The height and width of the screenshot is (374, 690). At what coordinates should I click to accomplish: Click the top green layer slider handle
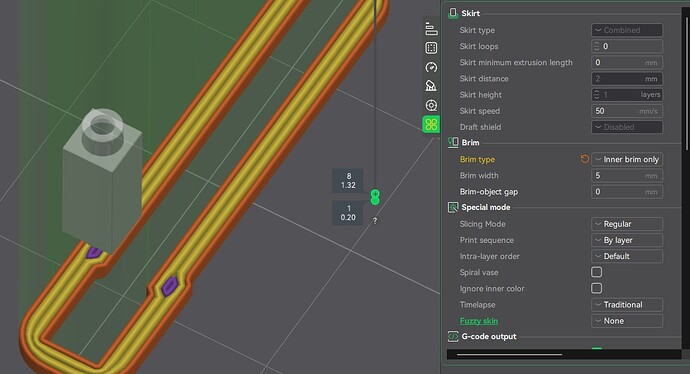pyautogui.click(x=375, y=193)
